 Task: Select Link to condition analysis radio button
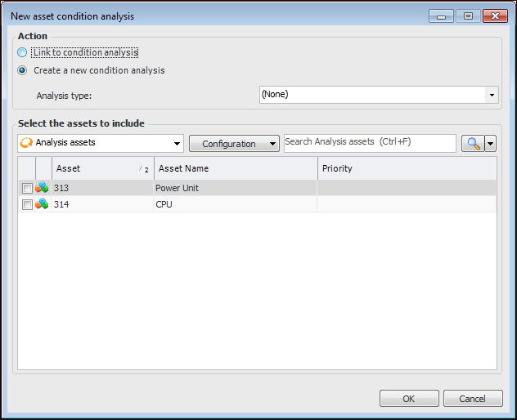(22, 52)
